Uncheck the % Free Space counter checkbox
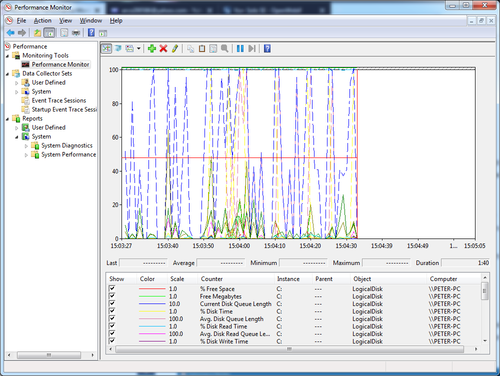Screen dimensions: 500x376 [x=112, y=288]
